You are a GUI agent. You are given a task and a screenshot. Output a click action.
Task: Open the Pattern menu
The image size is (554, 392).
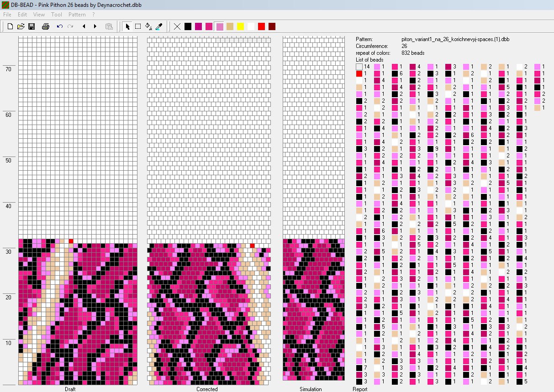point(77,15)
